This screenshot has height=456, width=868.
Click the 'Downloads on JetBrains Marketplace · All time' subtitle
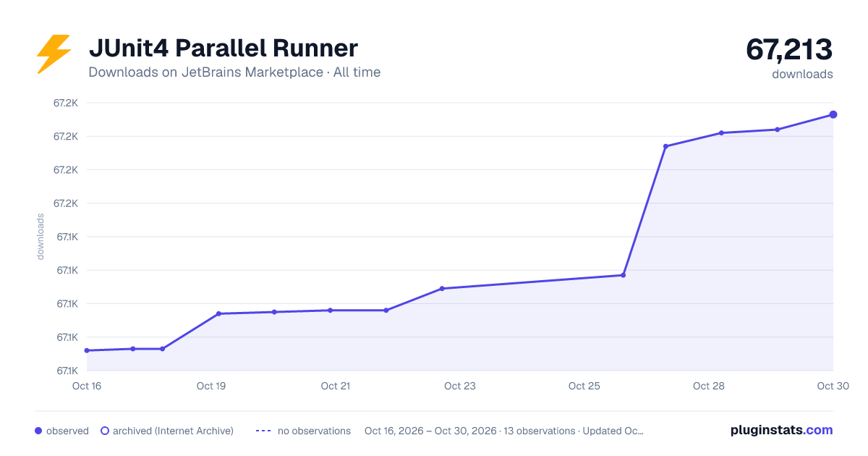(234, 72)
